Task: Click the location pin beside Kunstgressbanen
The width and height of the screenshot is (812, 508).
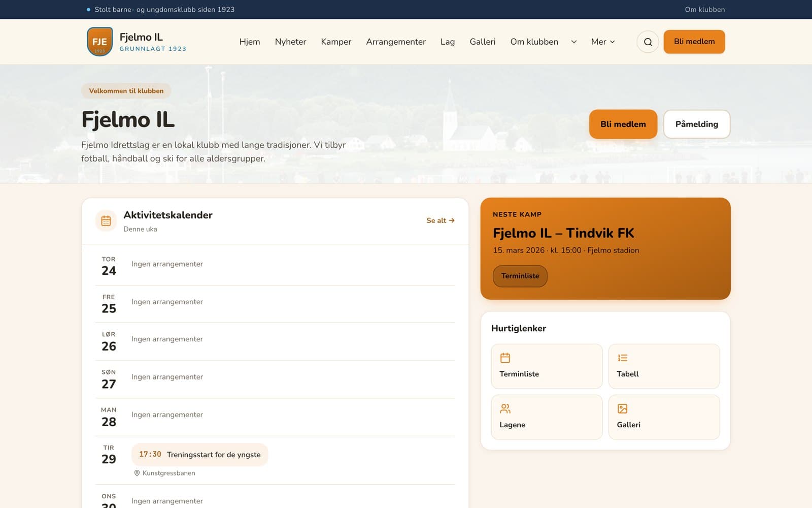Action: [137, 473]
